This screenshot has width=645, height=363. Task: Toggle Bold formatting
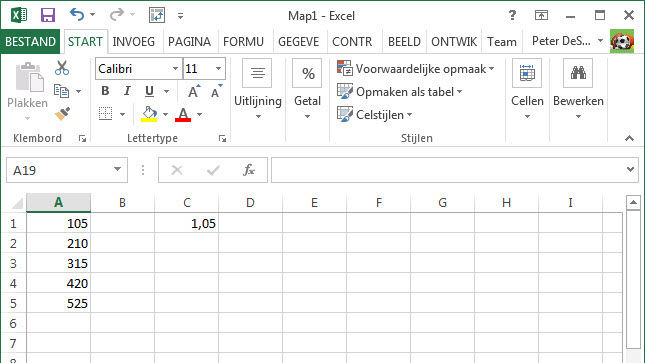(105, 91)
